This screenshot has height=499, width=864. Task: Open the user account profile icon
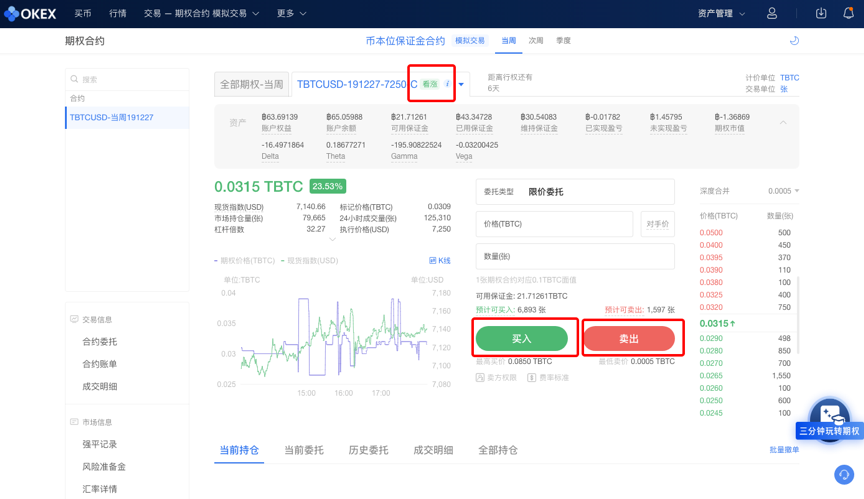pyautogui.click(x=772, y=13)
